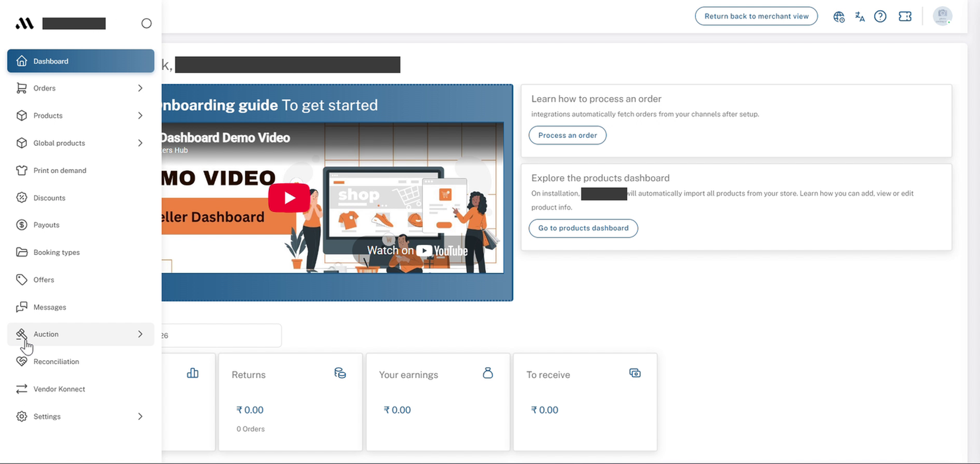
Task: Click the Booking types folder icon
Action: tap(22, 252)
